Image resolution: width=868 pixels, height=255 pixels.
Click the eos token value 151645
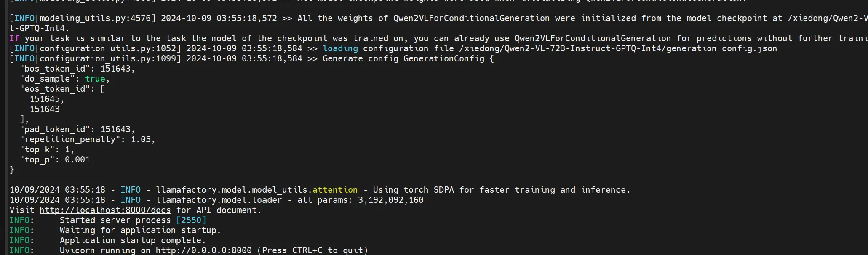tap(45, 99)
